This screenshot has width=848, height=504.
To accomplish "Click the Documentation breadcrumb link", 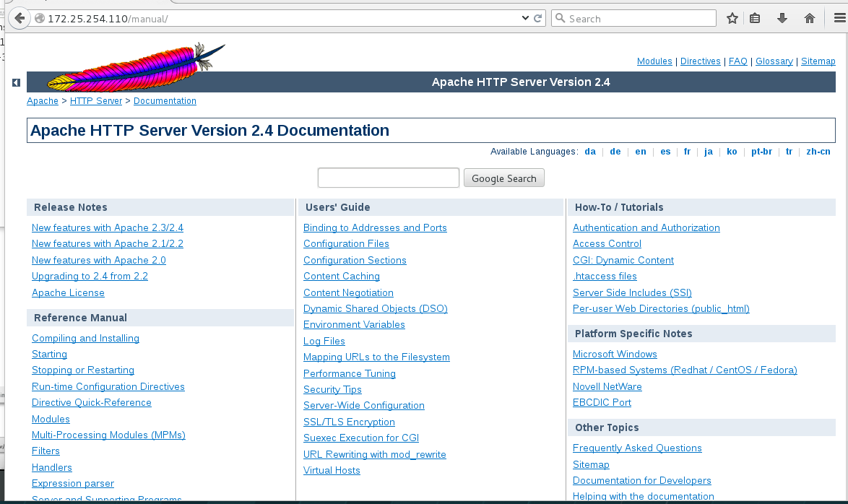I will click(165, 100).
